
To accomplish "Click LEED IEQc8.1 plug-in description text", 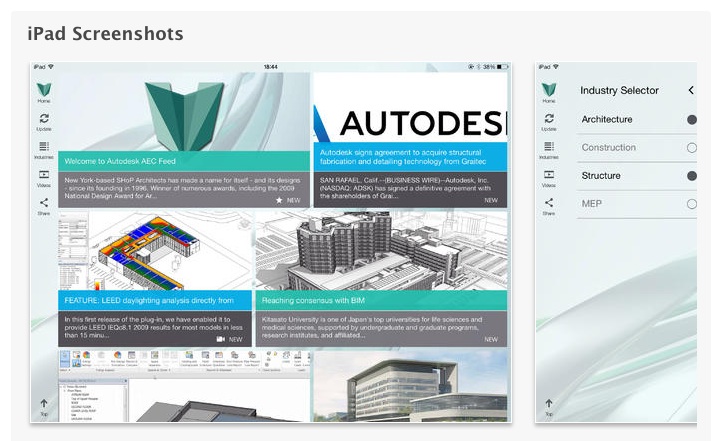I will [x=153, y=327].
